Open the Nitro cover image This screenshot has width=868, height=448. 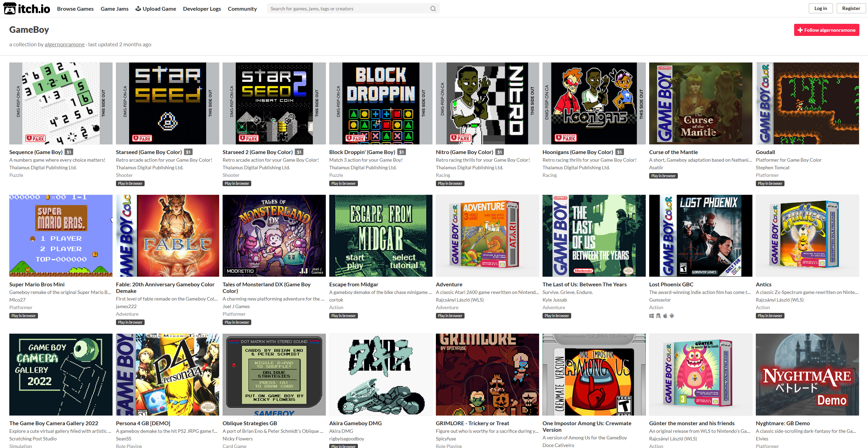point(487,103)
